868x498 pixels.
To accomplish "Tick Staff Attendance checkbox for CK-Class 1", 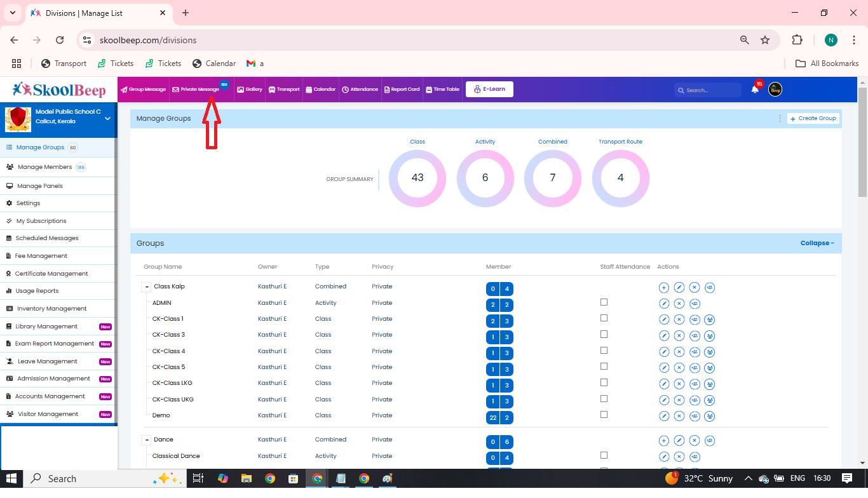I will (604, 318).
